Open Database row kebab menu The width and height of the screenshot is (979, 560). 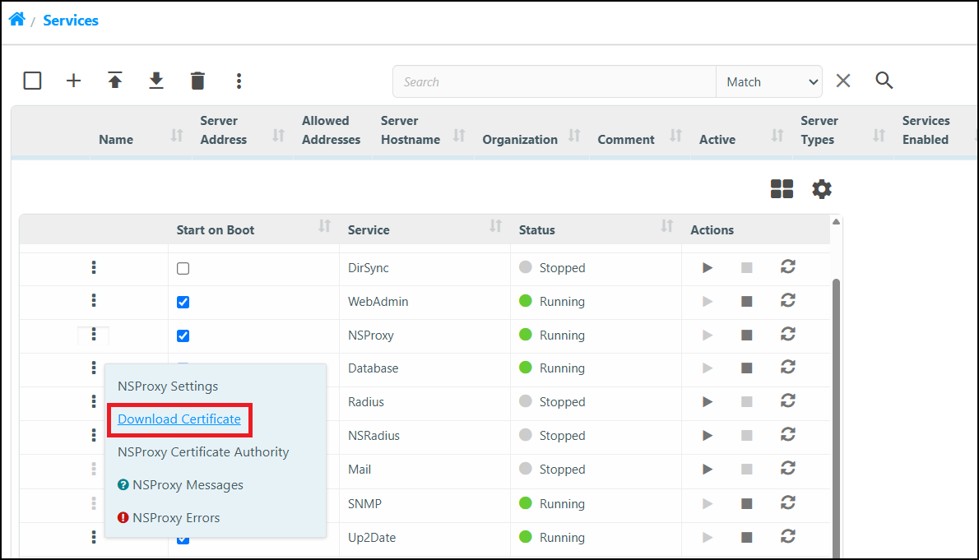[94, 368]
